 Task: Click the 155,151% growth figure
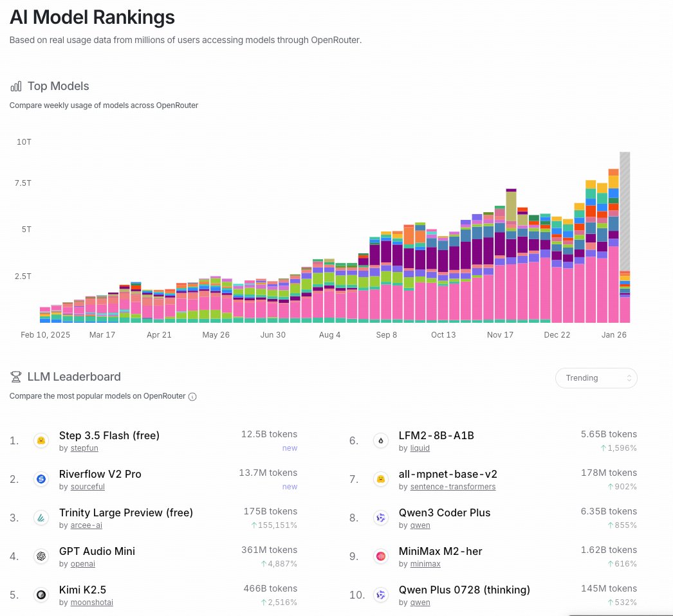point(274,525)
